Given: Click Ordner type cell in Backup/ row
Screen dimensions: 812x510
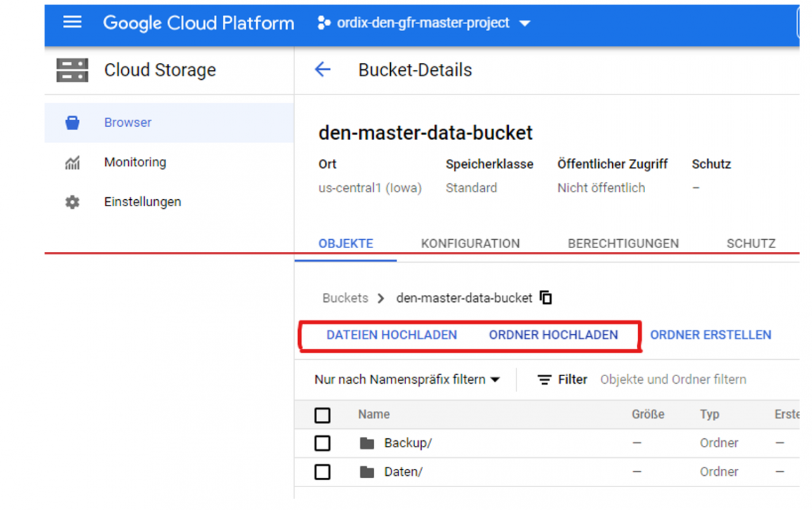Looking at the screenshot, I should [x=719, y=443].
